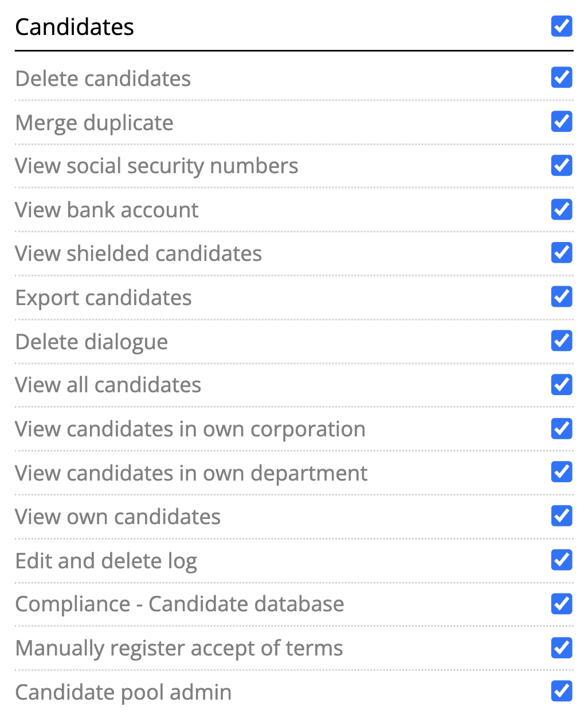
Task: Disable View candidates in own department
Action: click(x=561, y=472)
